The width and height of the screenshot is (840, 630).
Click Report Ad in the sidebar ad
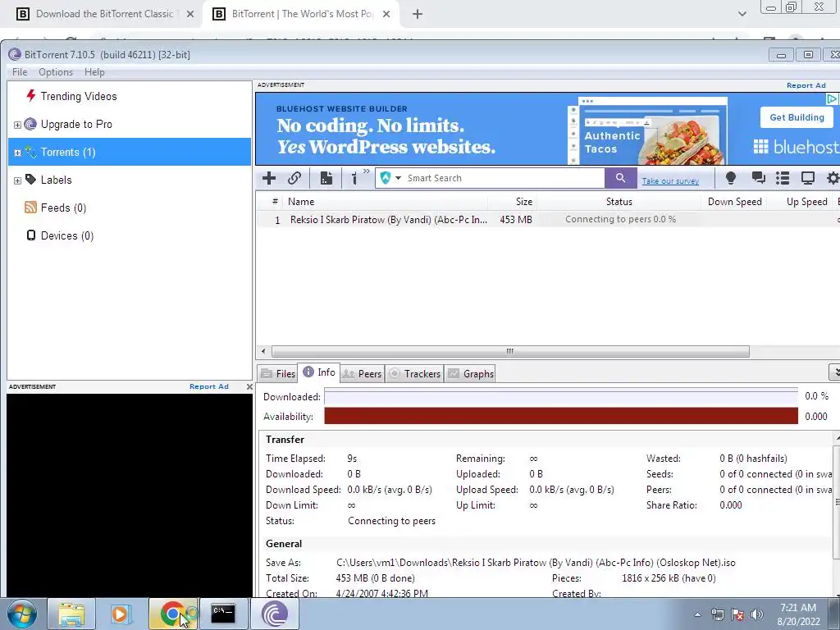point(209,386)
